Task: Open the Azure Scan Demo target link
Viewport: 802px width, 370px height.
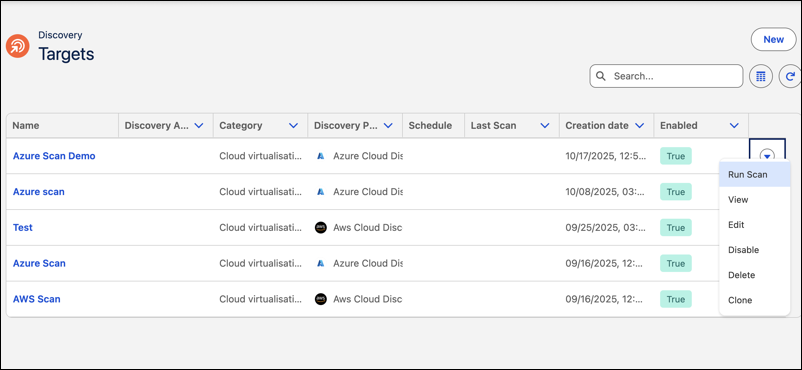Action: coord(54,156)
